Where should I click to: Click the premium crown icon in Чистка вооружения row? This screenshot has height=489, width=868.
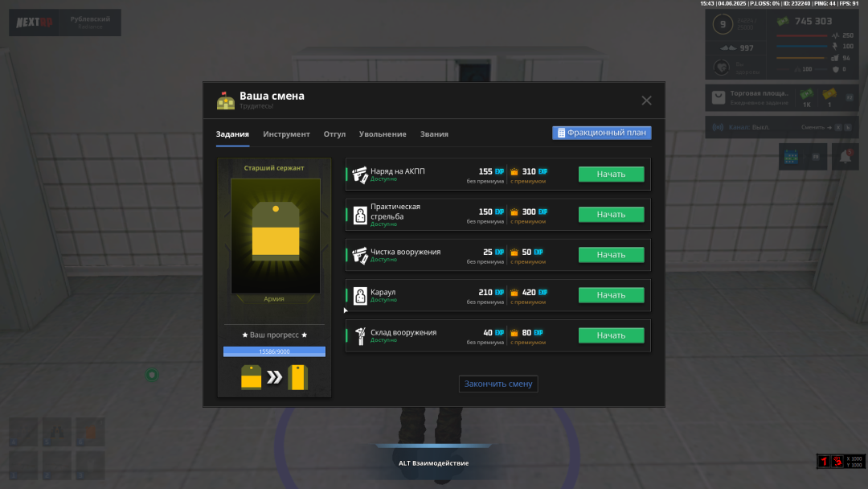(514, 253)
